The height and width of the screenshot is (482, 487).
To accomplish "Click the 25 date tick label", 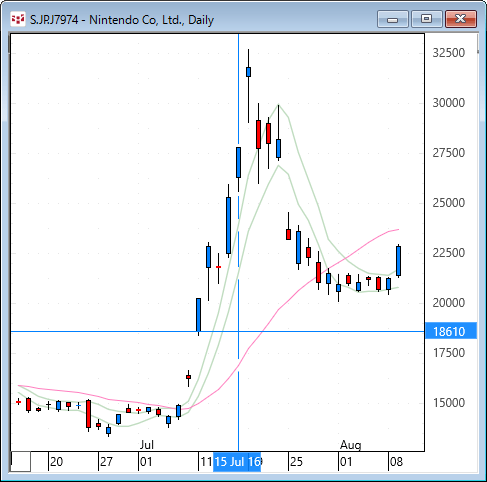I will pos(296,462).
